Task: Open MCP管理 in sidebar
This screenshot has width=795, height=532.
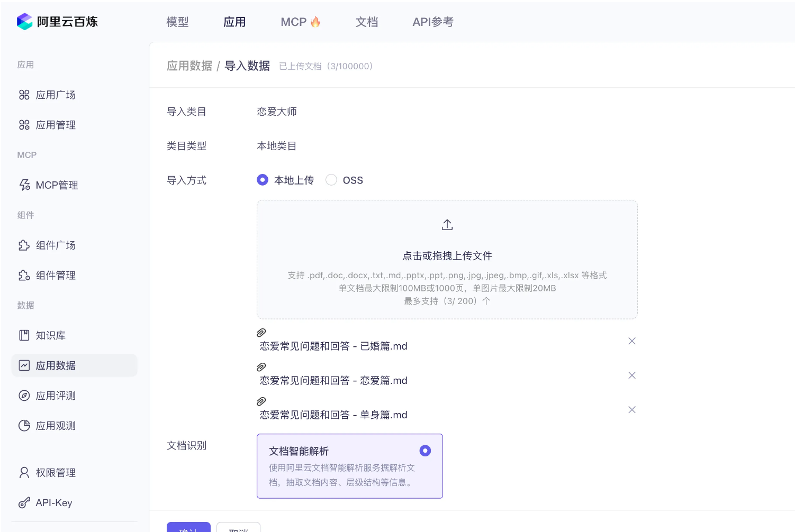Action: click(56, 186)
